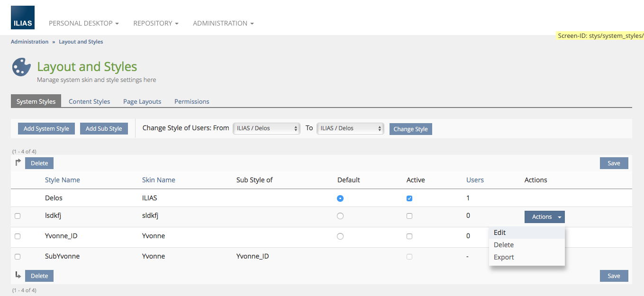Select Edit in the Actions menu
This screenshot has height=296, width=644.
coord(499,233)
